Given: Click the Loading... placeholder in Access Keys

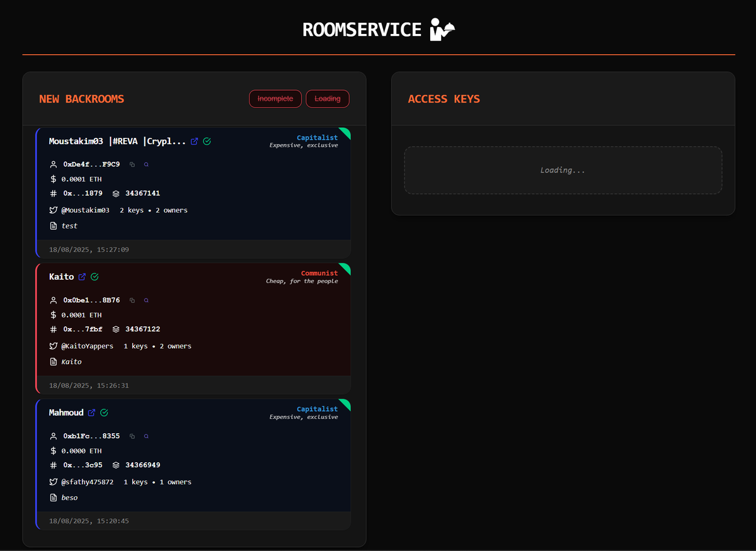Looking at the screenshot, I should [563, 170].
